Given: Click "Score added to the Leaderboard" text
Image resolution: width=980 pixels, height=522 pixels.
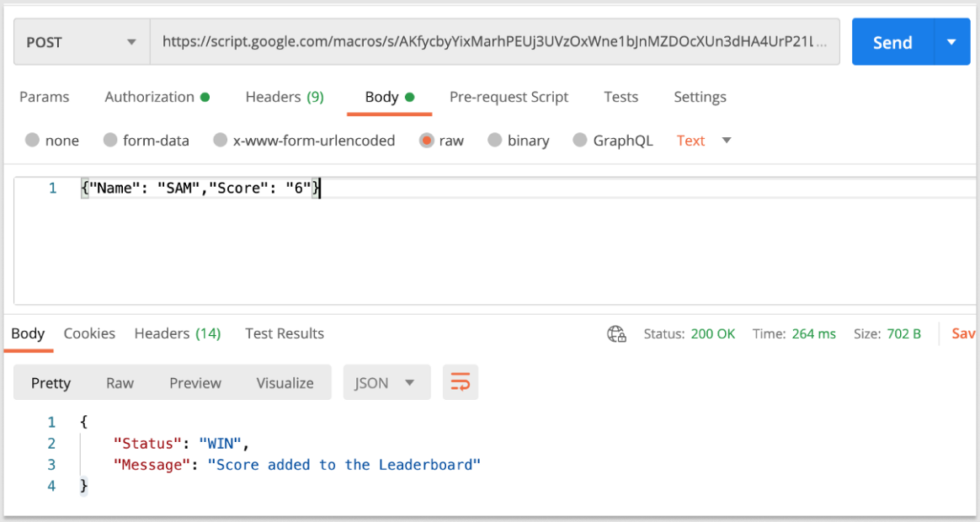Looking at the screenshot, I should point(344,465).
